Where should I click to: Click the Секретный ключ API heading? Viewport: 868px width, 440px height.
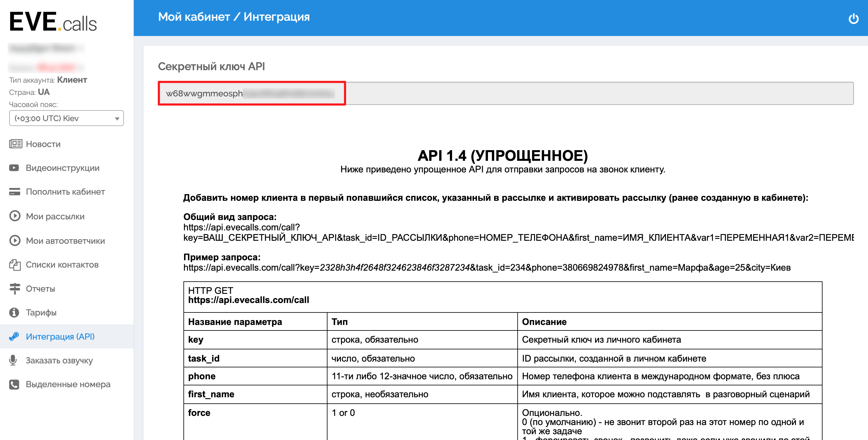pos(211,67)
